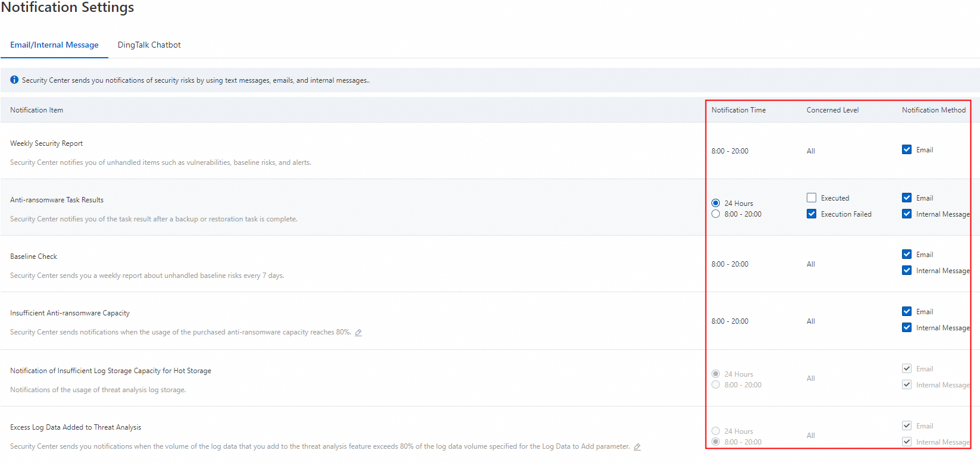Viewport: 980px width, 463px height.
Task: Click the Excess Log Data description about 80% volume
Action: click(320, 446)
